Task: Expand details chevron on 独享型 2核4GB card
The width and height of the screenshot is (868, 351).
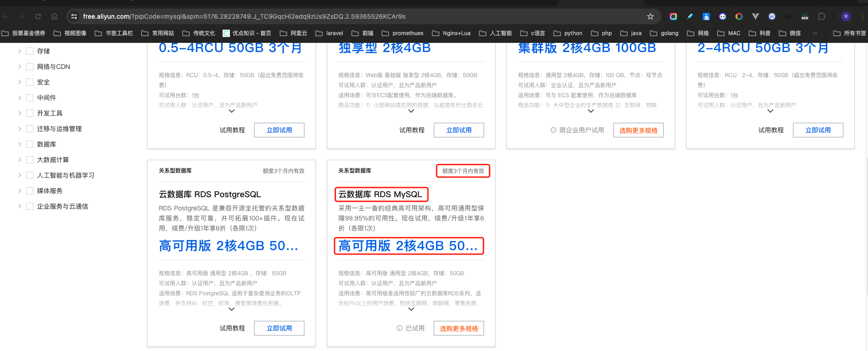Action: (x=411, y=111)
